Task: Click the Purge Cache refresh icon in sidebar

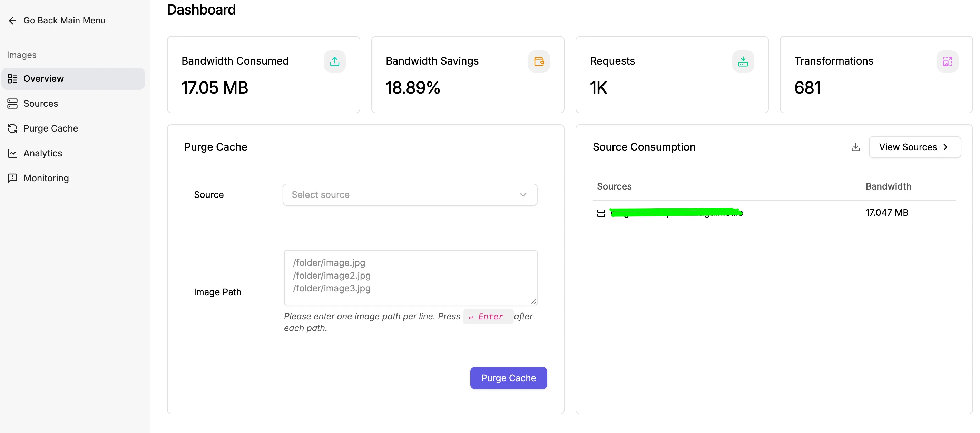Action: point(12,128)
